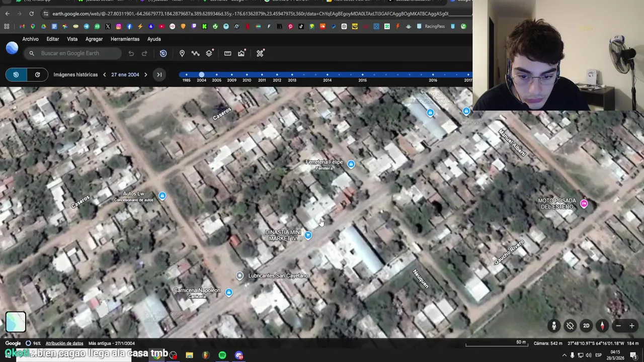Open Street View pegman
This screenshot has width=644, height=362.
(554, 326)
